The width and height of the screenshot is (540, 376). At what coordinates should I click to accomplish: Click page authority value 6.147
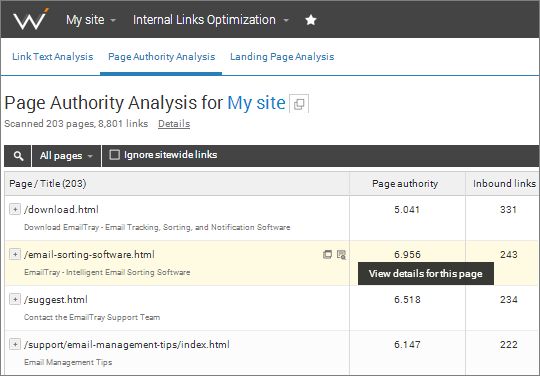[407, 345]
